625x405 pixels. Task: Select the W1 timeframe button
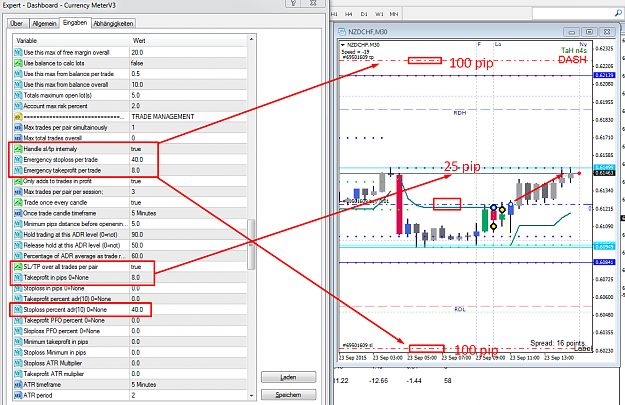(x=379, y=14)
